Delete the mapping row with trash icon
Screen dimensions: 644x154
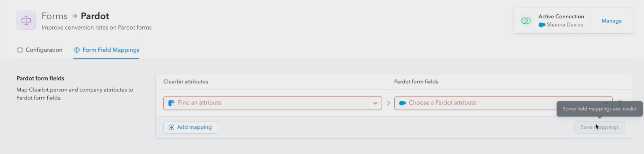pyautogui.click(x=620, y=103)
